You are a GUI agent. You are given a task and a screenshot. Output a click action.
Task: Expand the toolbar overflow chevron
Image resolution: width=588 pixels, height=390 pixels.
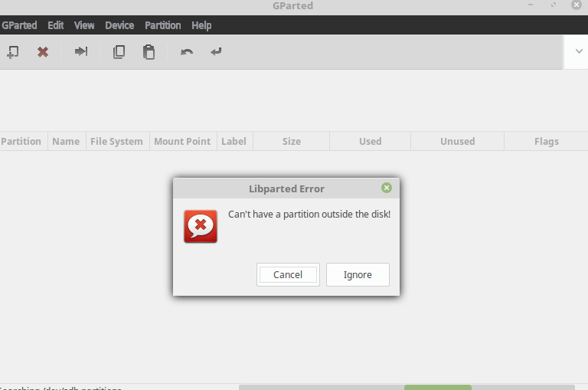coord(579,51)
